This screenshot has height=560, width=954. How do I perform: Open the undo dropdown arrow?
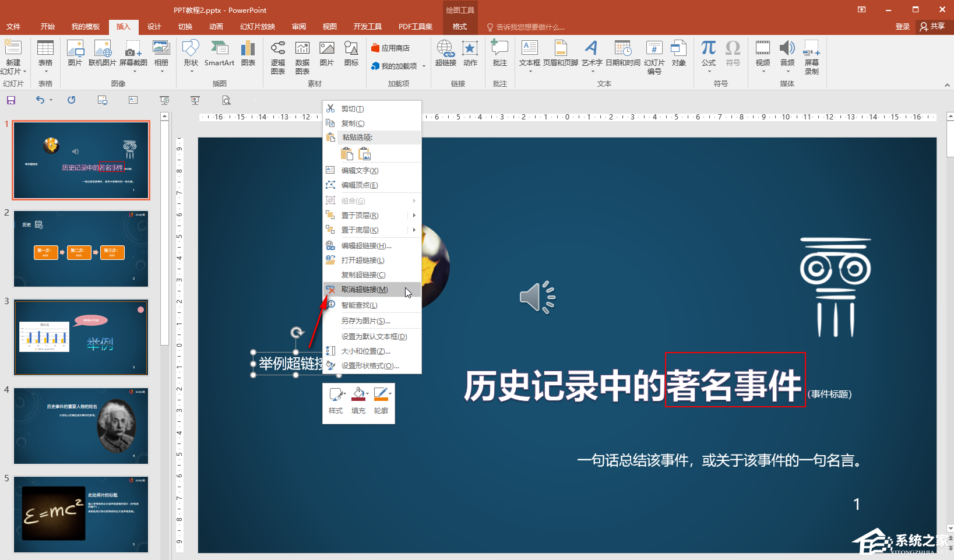[51, 100]
